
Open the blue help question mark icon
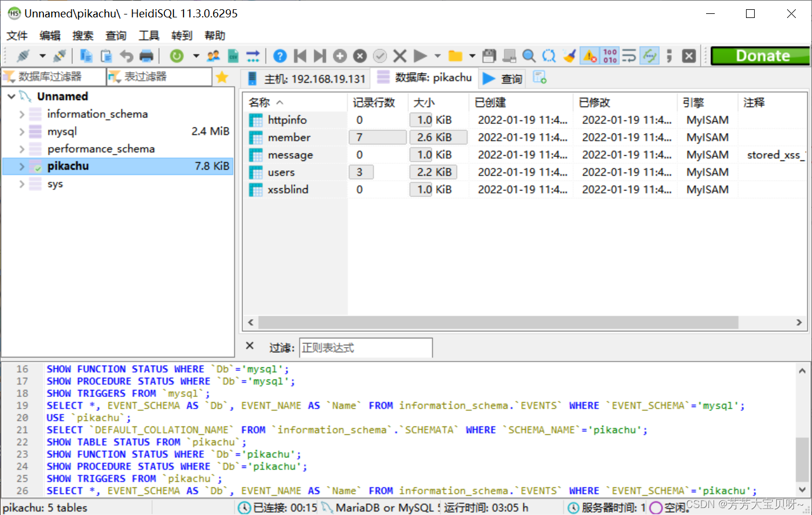[280, 56]
